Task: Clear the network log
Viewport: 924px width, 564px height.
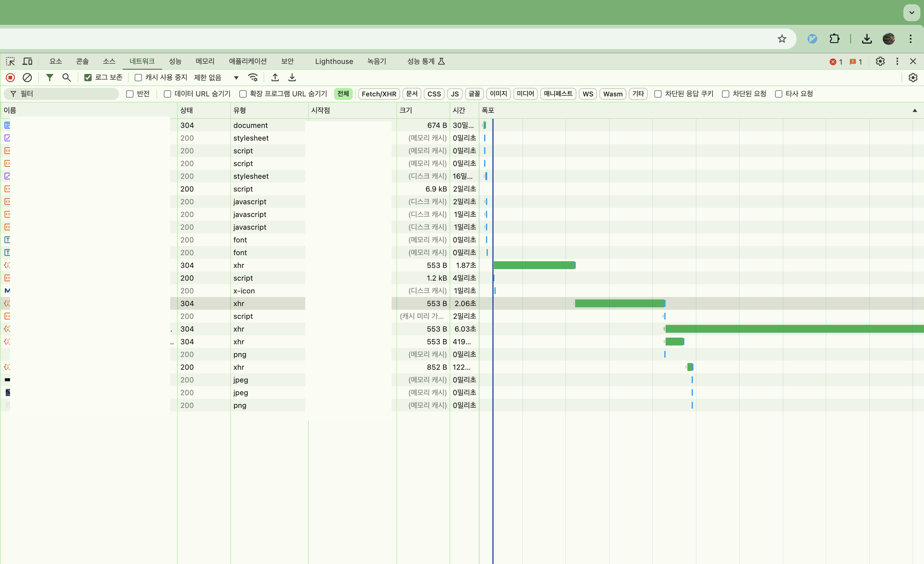Action: pyautogui.click(x=27, y=78)
